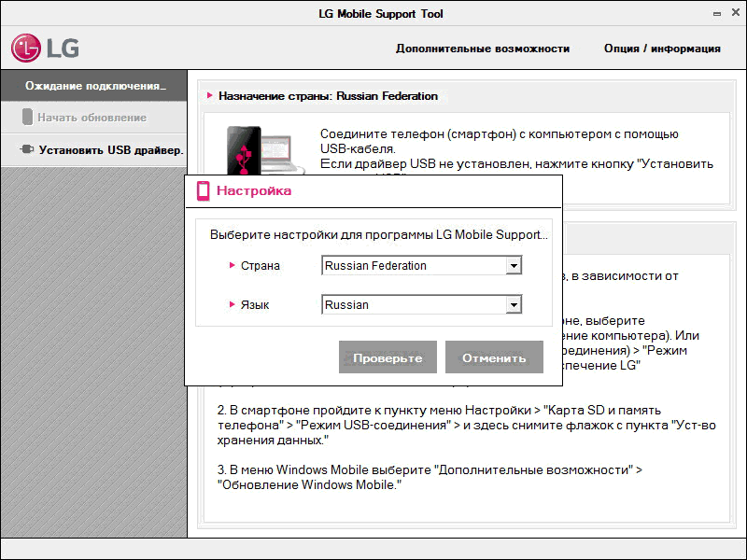Expand the Язык dropdown arrow
The height and width of the screenshot is (560, 747).
coord(513,305)
